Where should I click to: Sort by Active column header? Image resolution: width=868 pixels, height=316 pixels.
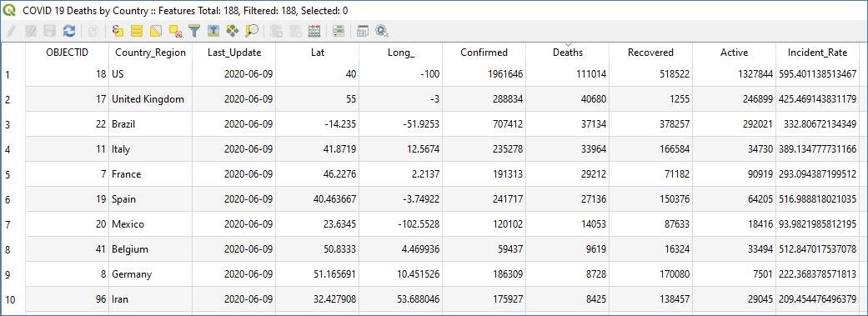(x=735, y=53)
